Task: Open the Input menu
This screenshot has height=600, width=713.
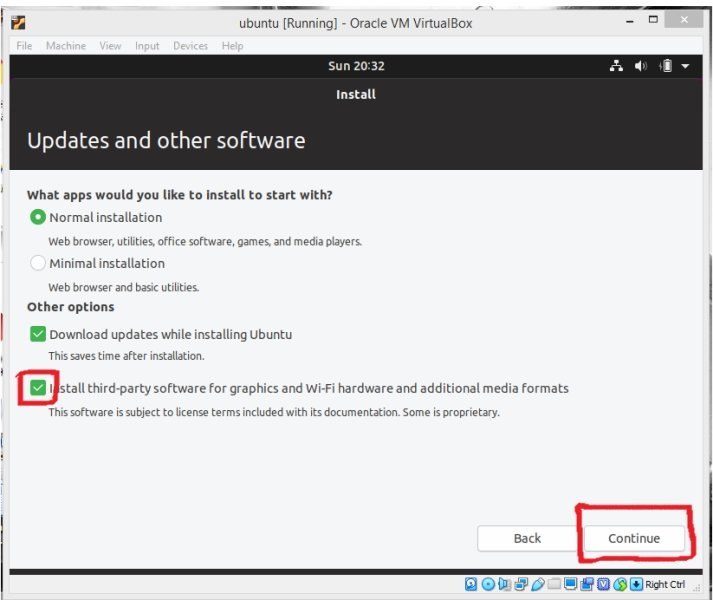Action: pyautogui.click(x=147, y=46)
